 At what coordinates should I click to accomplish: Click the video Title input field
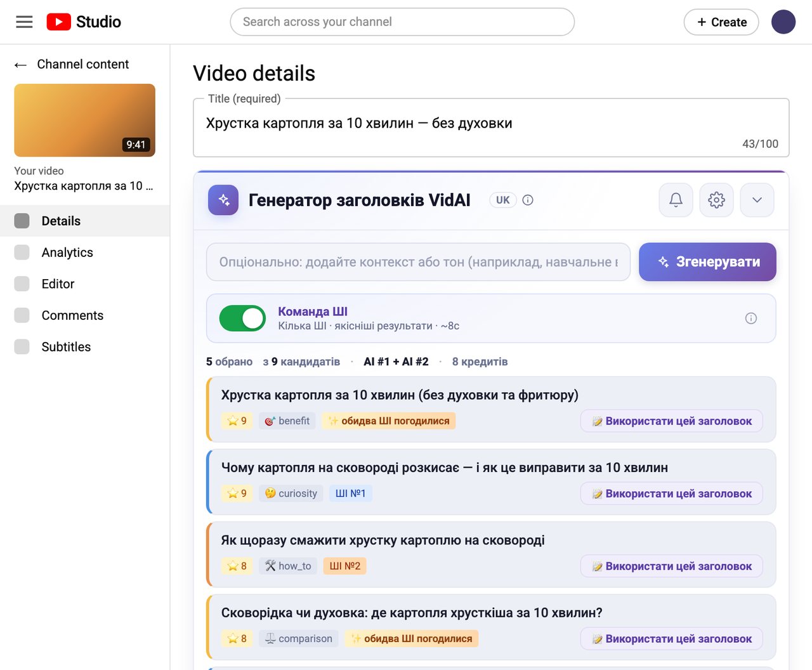point(491,128)
